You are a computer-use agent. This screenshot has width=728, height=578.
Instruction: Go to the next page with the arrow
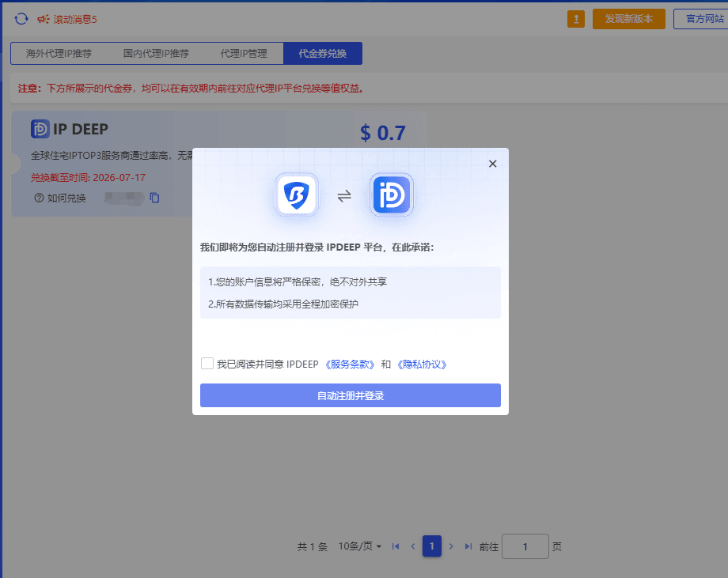451,546
